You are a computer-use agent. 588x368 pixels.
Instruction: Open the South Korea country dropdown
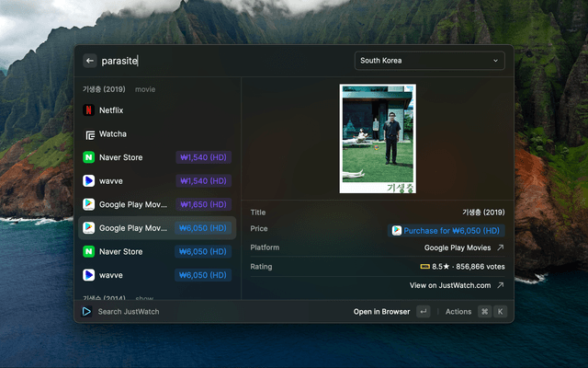[430, 61]
